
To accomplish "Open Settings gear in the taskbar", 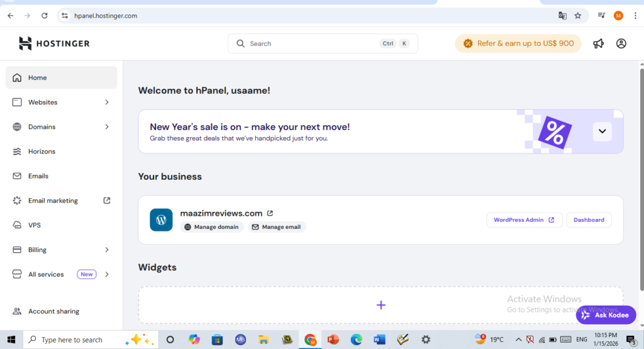I will [x=426, y=340].
